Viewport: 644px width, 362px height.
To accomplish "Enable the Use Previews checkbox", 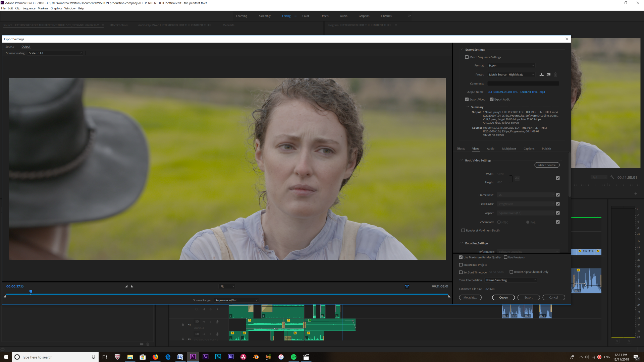I will (505, 257).
